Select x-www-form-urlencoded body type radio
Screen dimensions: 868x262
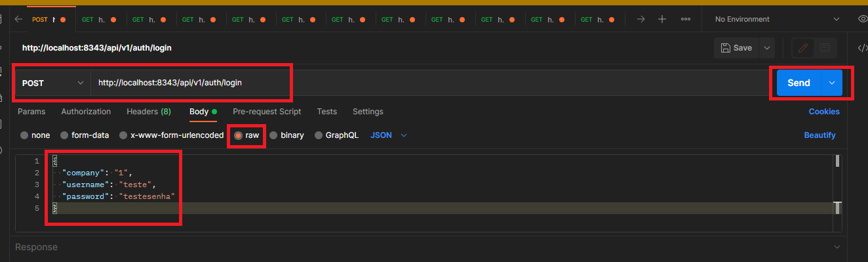123,135
